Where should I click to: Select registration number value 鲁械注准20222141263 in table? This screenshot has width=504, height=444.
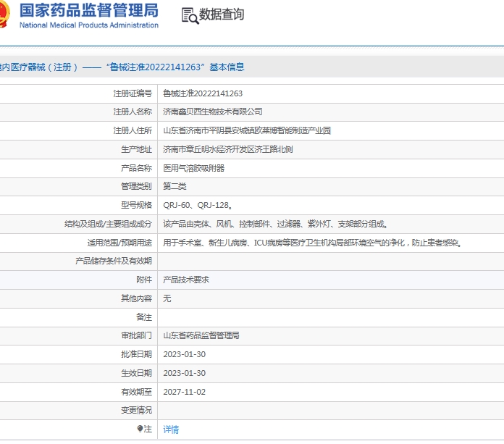pos(203,93)
